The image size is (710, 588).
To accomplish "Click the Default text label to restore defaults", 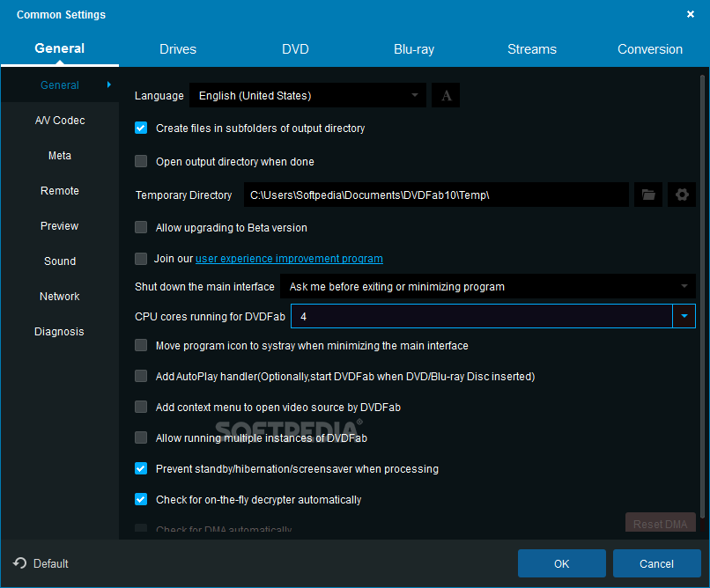I will coord(51,563).
